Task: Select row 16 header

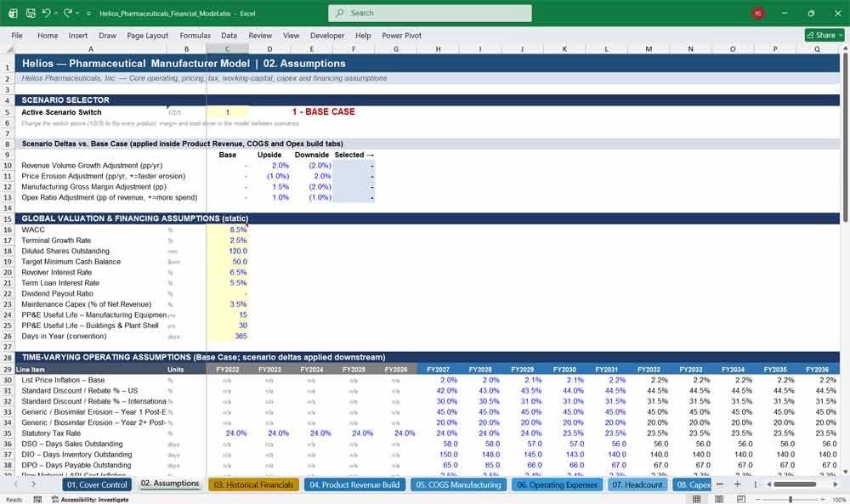Action: pyautogui.click(x=8, y=229)
